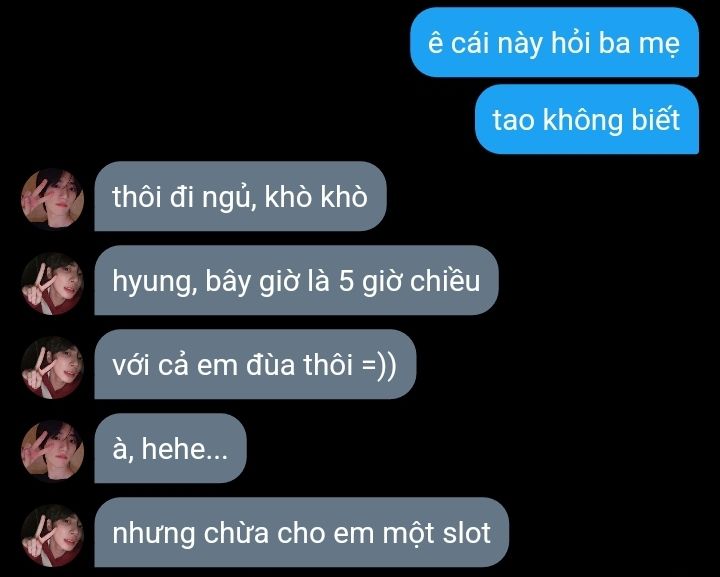Image resolution: width=720 pixels, height=577 pixels.
Task: Select the 'ê cái này hỏi ba mẹ' bubble
Action: click(x=555, y=42)
